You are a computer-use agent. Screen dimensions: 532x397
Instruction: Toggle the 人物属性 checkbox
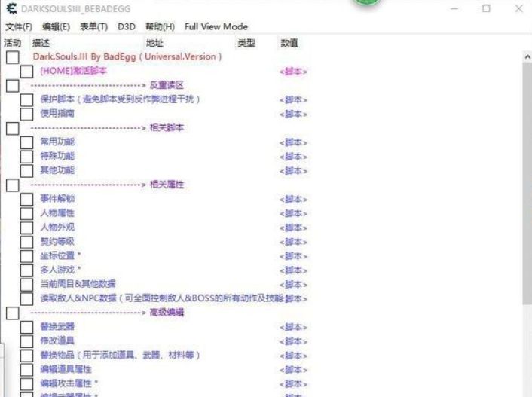coord(26,214)
